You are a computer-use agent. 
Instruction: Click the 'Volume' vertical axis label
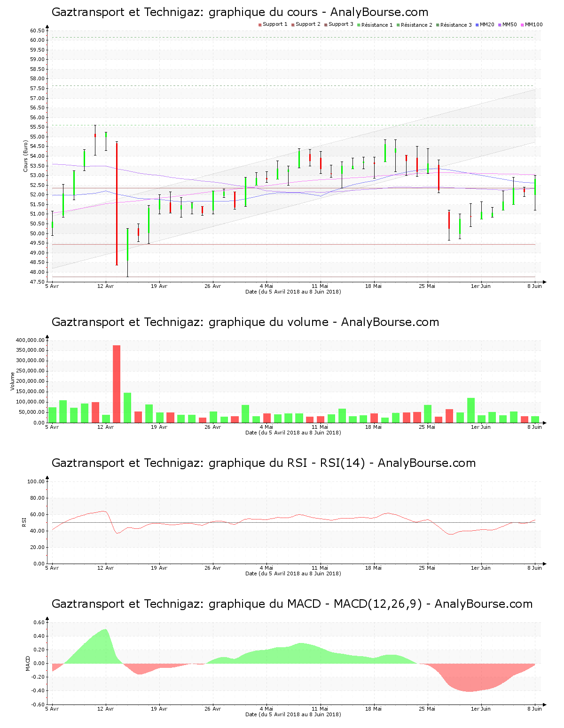13,381
